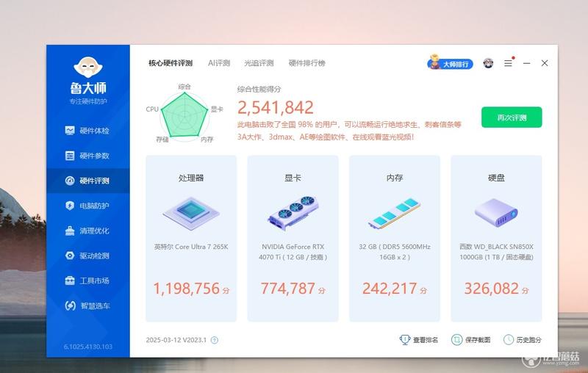Click version date 2025-03-12 V2023.1

click(x=176, y=340)
